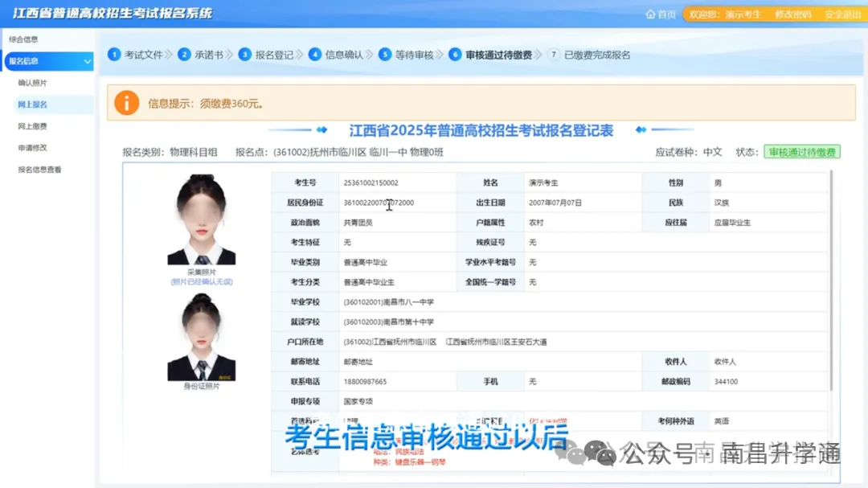Open the 报名登记 step tab
Viewport: 868px width, 488px height.
point(274,55)
